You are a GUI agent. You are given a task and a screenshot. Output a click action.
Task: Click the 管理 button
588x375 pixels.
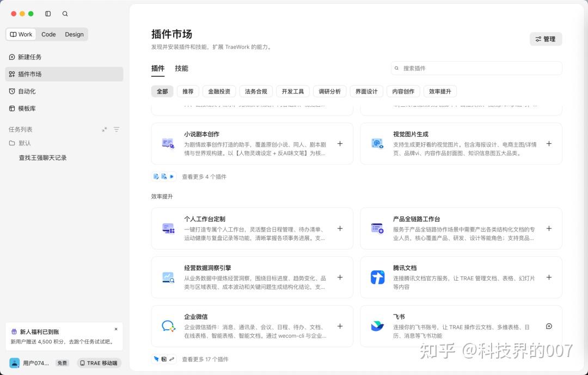click(x=546, y=39)
